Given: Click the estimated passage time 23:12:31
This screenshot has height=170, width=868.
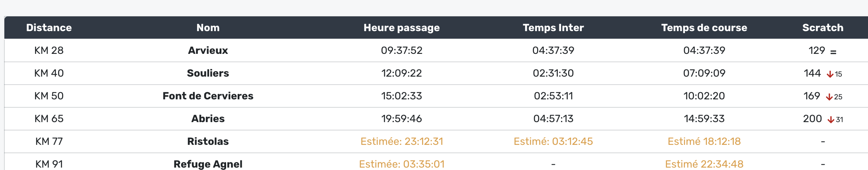Looking at the screenshot, I should pos(401,141).
